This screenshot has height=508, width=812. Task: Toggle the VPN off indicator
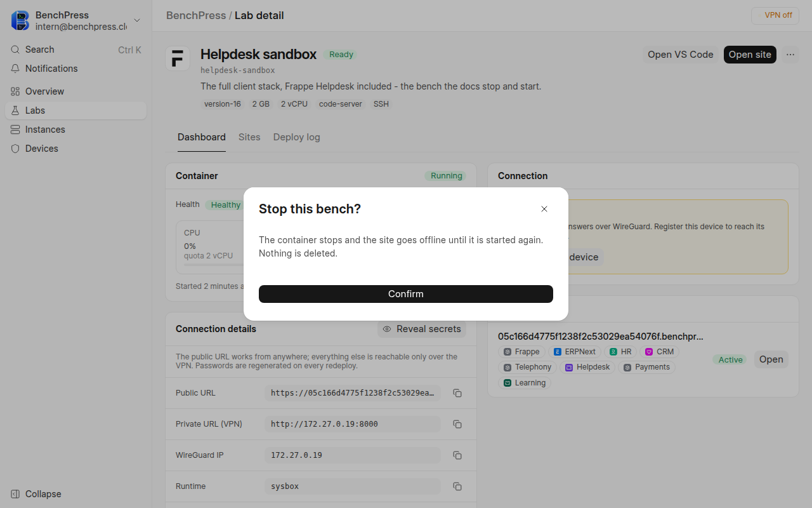pyautogui.click(x=776, y=15)
